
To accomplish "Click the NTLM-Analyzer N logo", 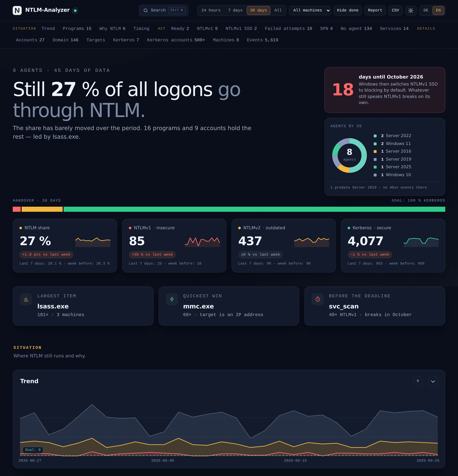I will pyautogui.click(x=17, y=10).
